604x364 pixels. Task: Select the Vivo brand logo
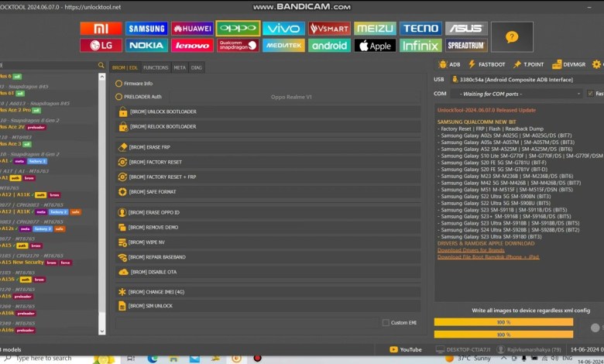(283, 29)
